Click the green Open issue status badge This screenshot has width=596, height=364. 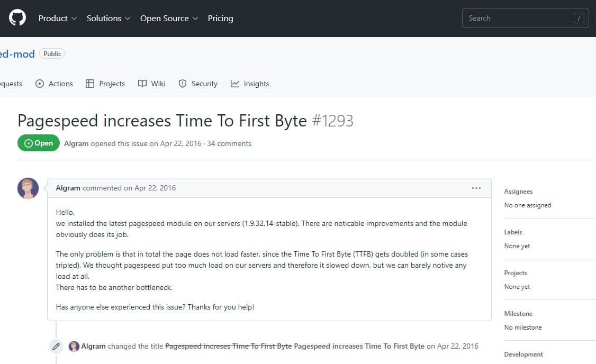[x=39, y=143]
